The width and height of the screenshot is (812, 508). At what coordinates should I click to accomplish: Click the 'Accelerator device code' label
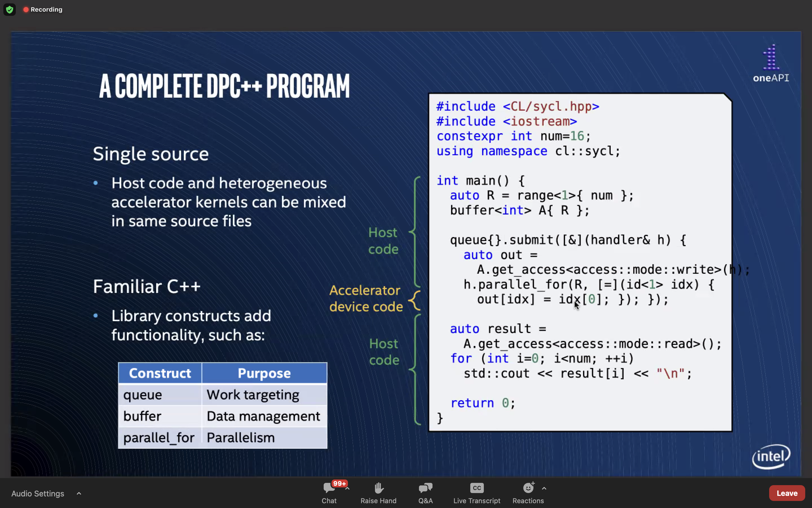coord(366,298)
